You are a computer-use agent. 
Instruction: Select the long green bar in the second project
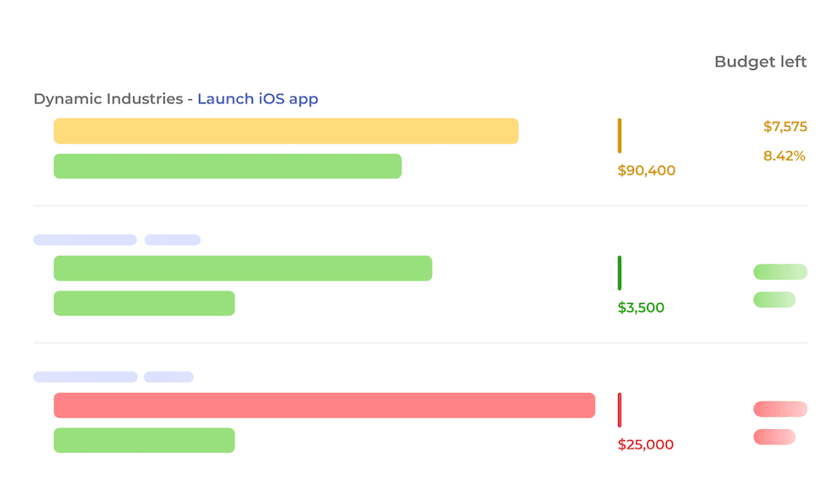tap(243, 267)
